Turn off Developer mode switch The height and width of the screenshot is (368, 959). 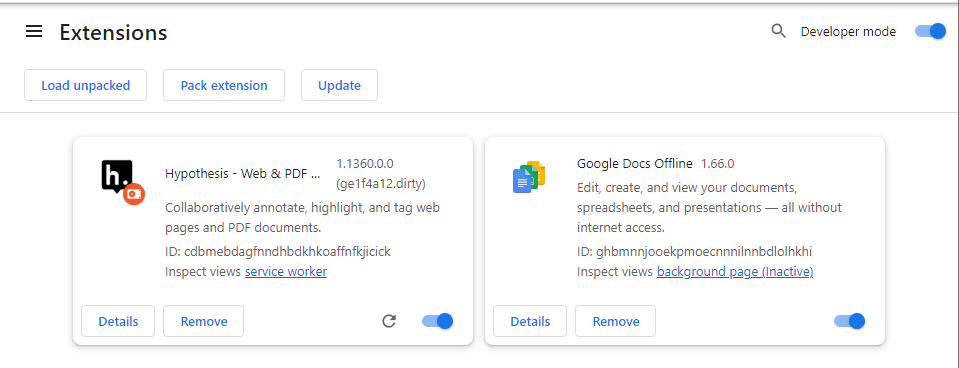tap(930, 31)
